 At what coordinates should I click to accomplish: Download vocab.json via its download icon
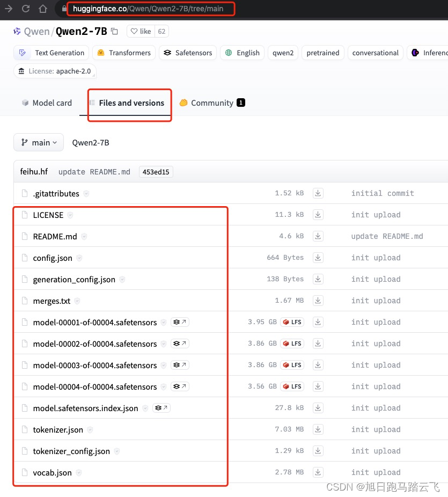point(318,472)
